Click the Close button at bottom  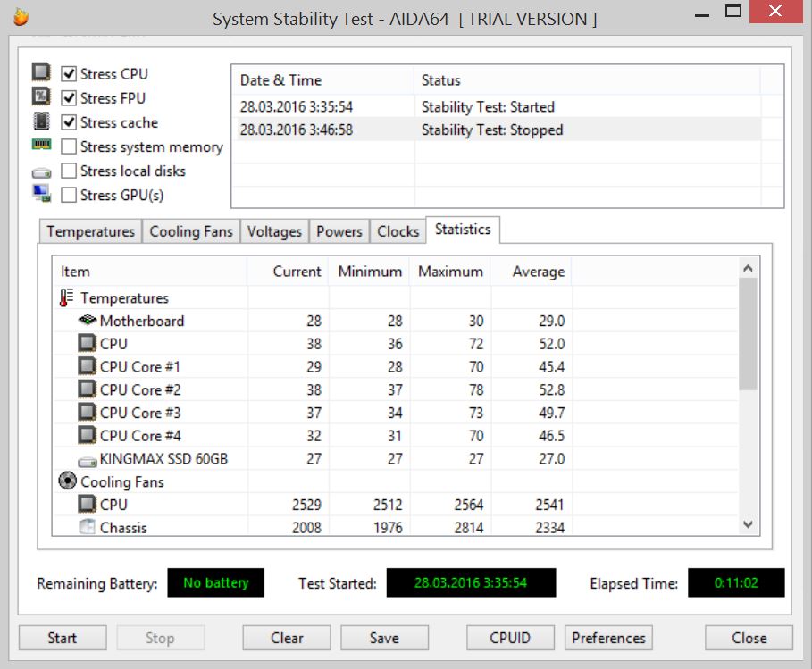click(x=749, y=638)
